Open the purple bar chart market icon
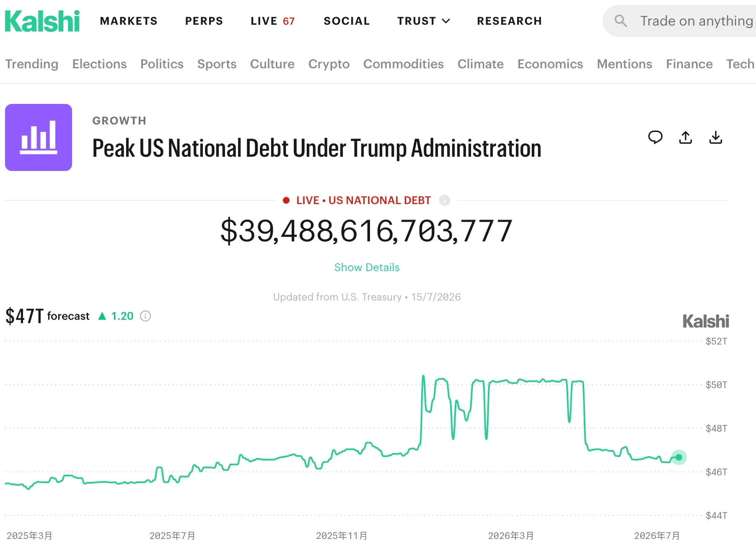The height and width of the screenshot is (554, 756). coord(39,137)
